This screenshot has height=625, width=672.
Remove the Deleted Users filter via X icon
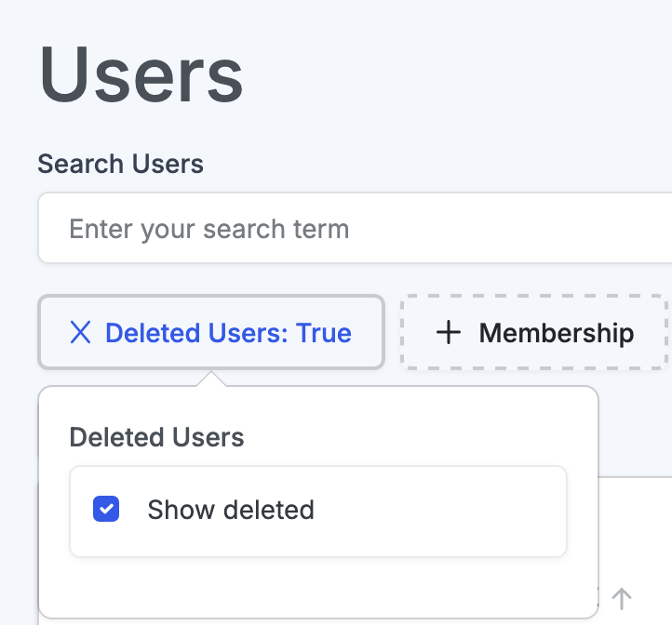coord(81,333)
